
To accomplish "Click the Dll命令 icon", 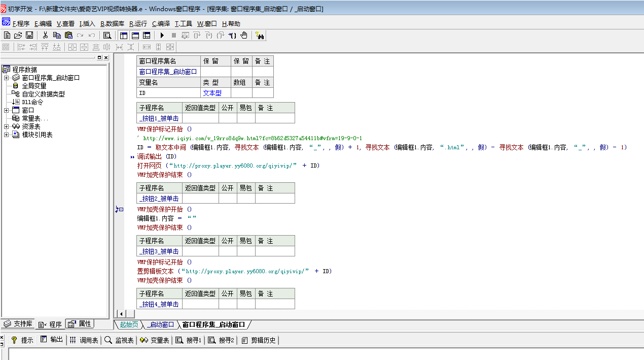I will coord(16,102).
